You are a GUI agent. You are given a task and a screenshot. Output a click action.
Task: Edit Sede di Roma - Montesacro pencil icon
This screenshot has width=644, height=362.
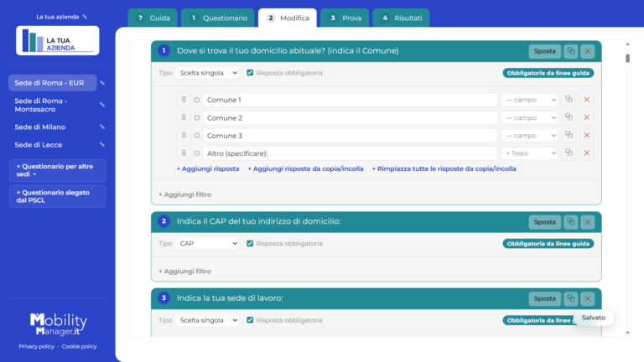click(102, 105)
